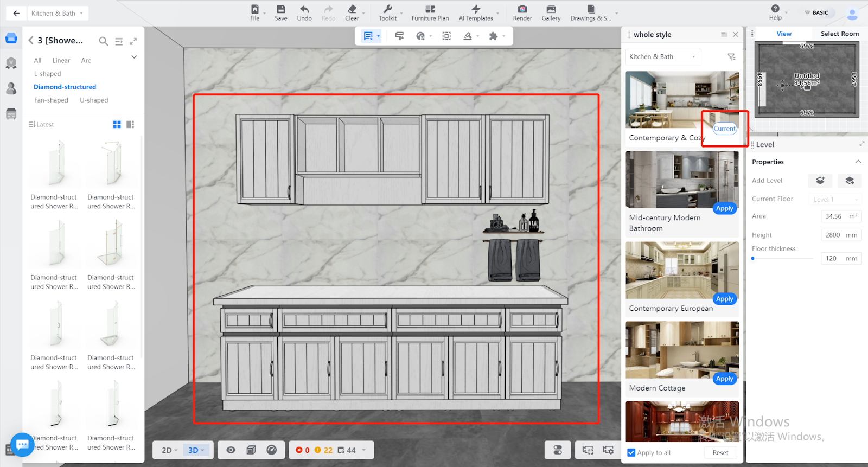Click search icon in catalog panel
The image size is (868, 467).
coord(103,41)
